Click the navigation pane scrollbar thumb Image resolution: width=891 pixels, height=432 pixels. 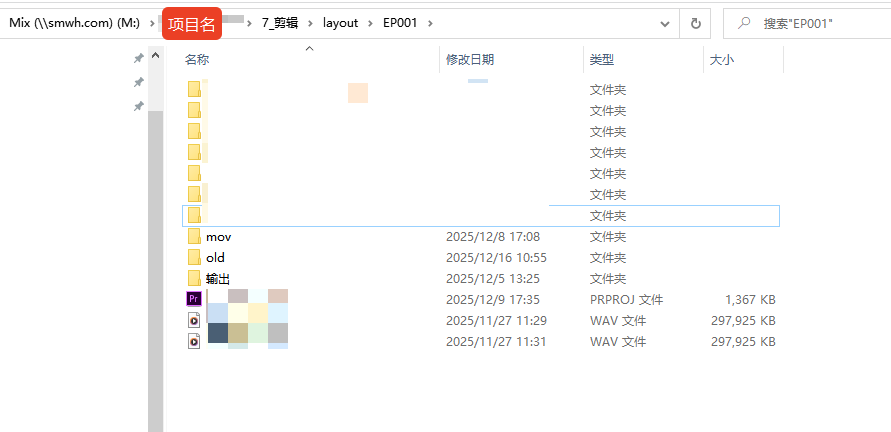coord(155,271)
